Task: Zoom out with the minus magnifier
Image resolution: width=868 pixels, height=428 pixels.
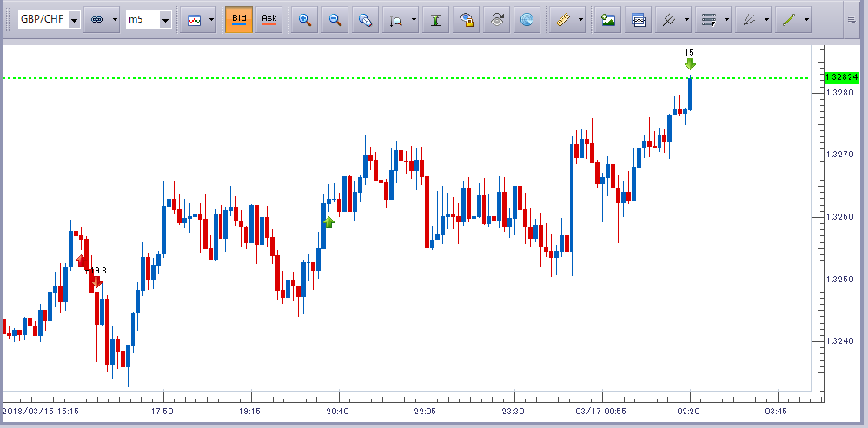Action: [x=335, y=20]
